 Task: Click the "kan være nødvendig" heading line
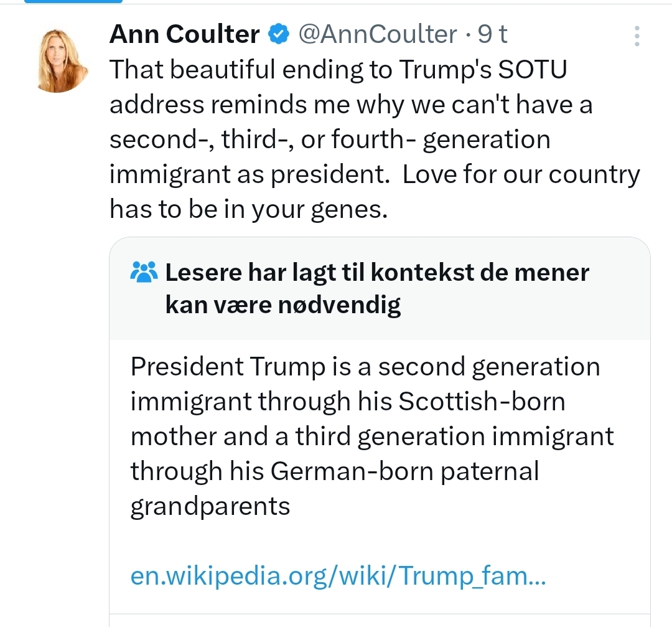282,304
